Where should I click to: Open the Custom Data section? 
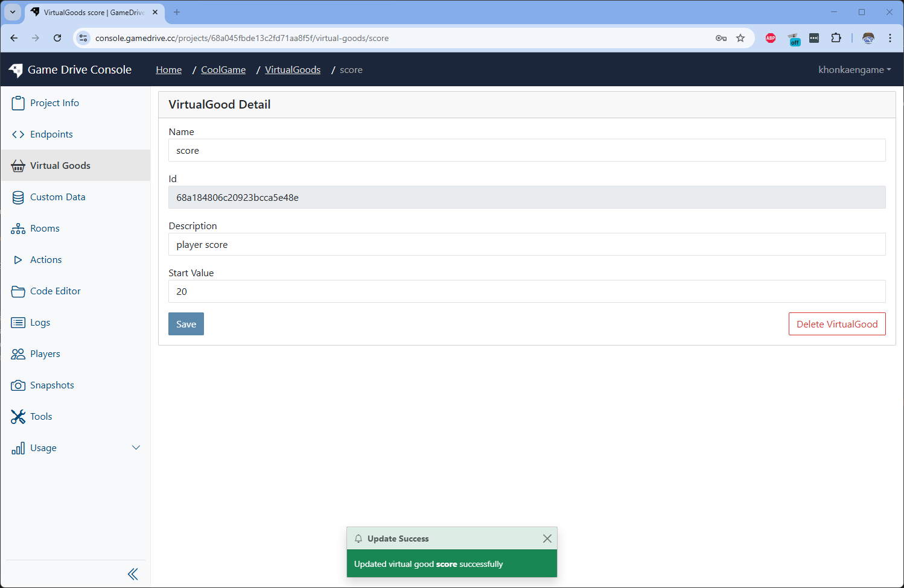click(57, 197)
